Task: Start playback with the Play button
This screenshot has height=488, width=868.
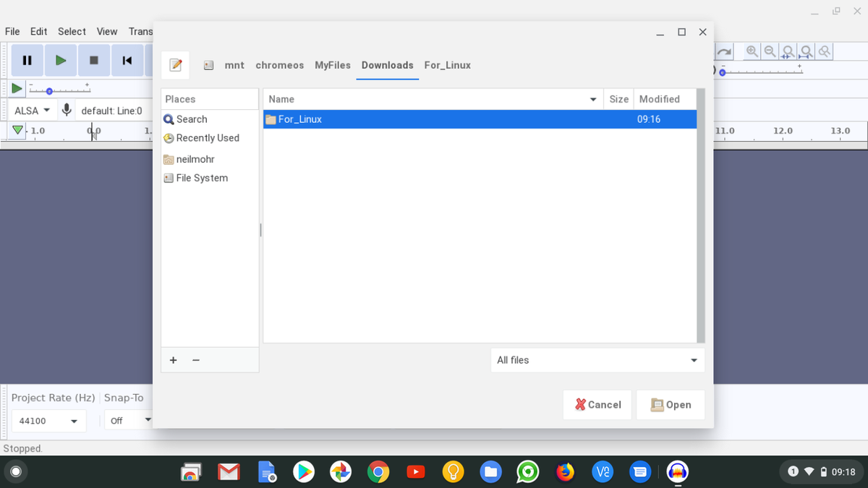Action: (x=61, y=60)
